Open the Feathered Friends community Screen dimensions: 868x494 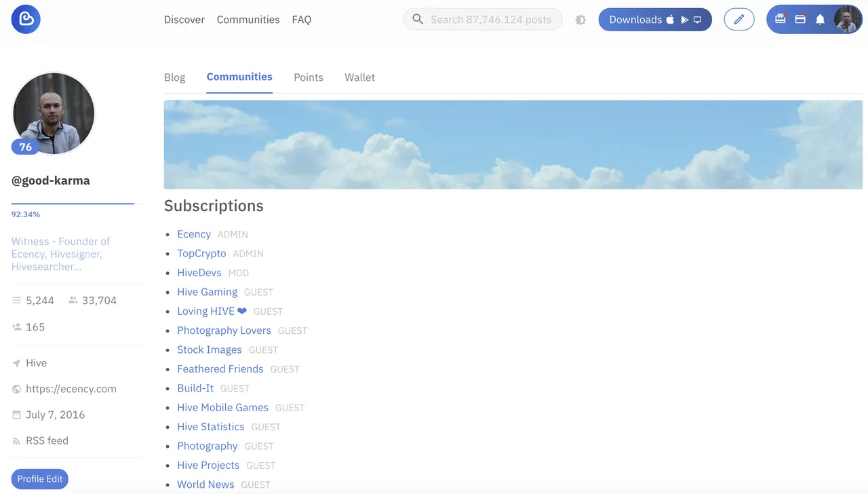(x=220, y=368)
